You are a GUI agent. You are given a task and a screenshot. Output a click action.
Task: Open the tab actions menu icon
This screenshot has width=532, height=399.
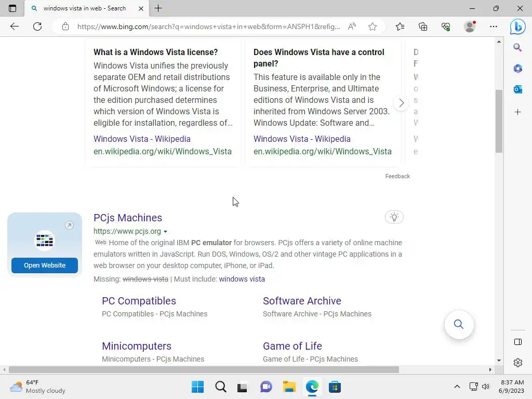(12, 8)
